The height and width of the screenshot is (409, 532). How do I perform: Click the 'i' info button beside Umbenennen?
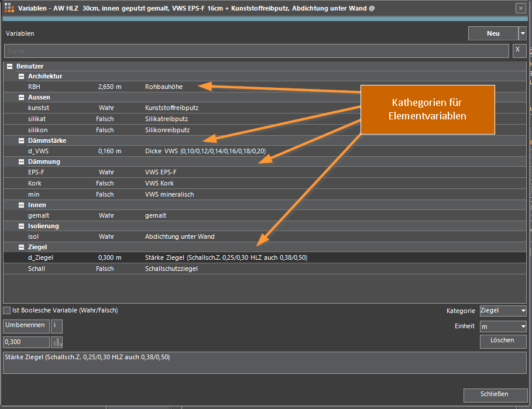pos(56,326)
